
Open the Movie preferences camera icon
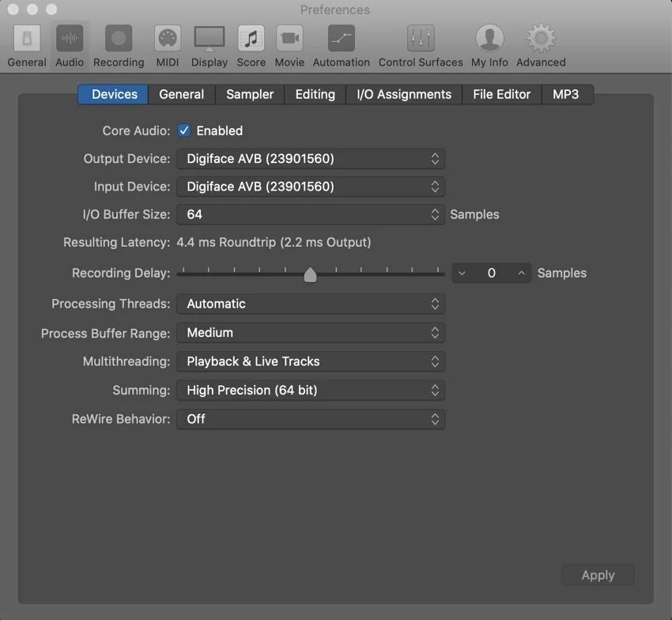coord(289,39)
